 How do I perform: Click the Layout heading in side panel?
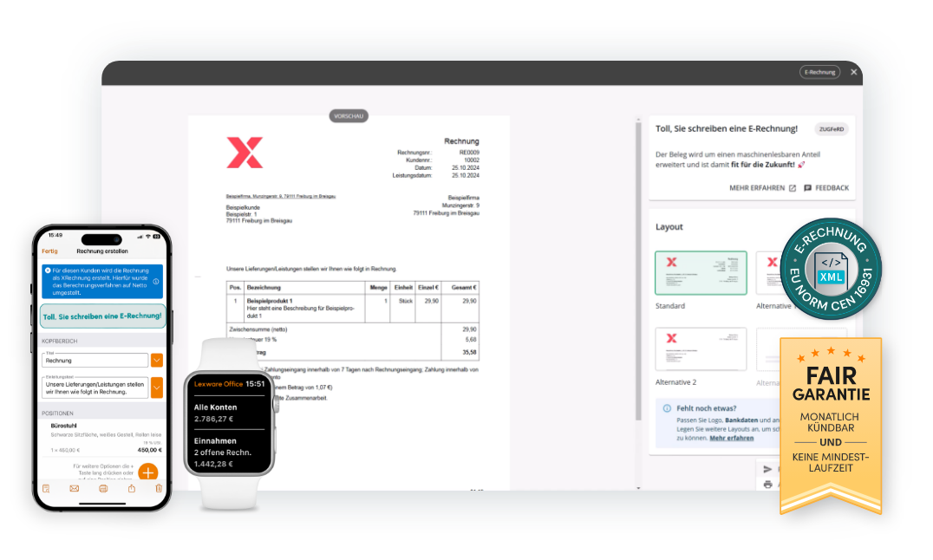669,227
